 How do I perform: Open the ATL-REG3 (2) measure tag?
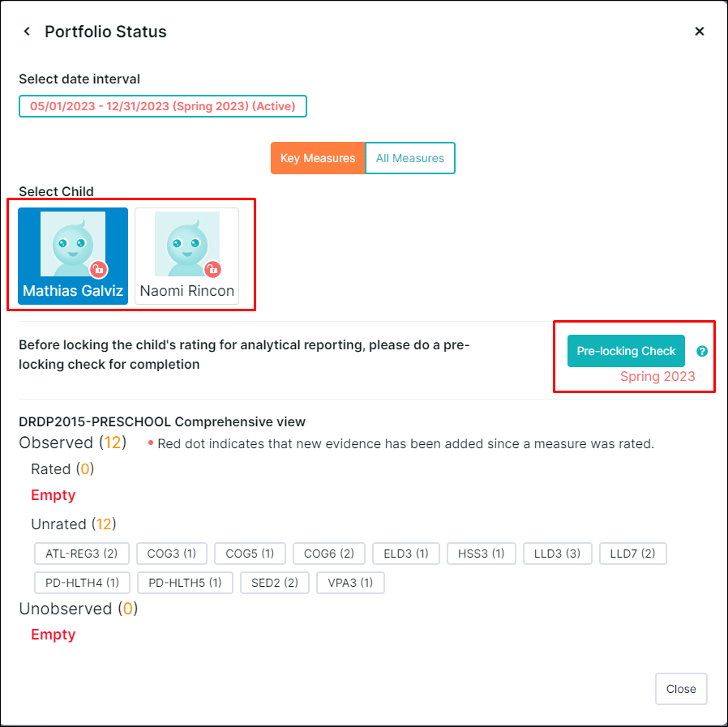pos(81,554)
